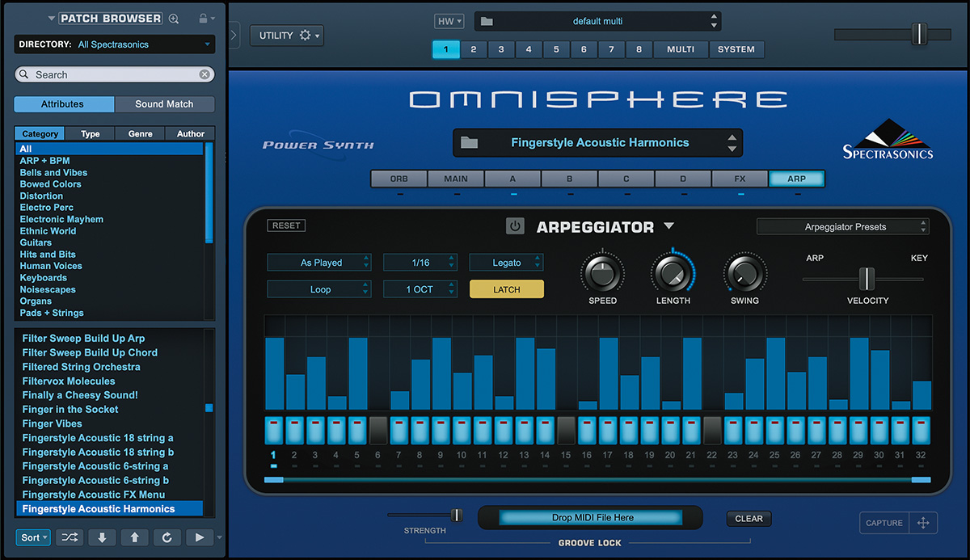Click the Groove Lock Strength slider handle
The width and height of the screenshot is (970, 560).
[457, 515]
